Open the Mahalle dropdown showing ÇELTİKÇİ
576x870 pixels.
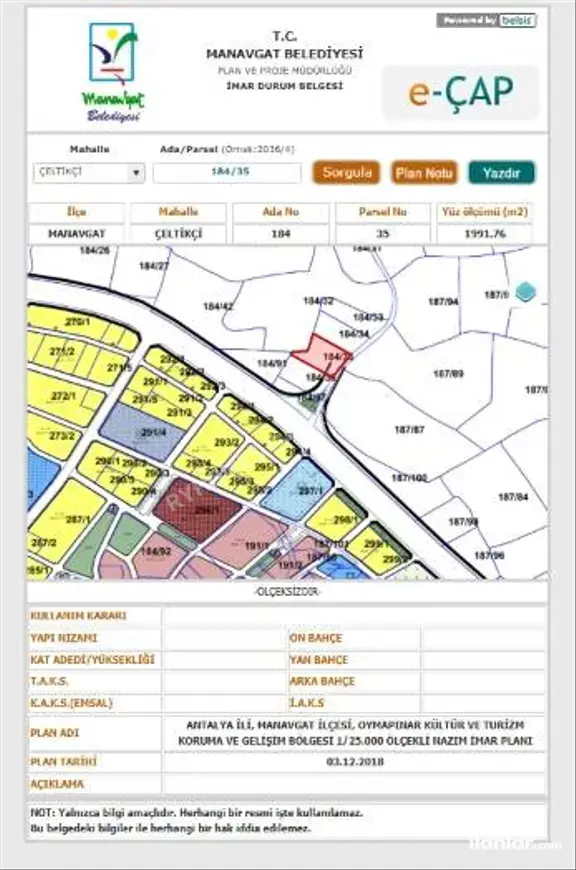[x=89, y=173]
